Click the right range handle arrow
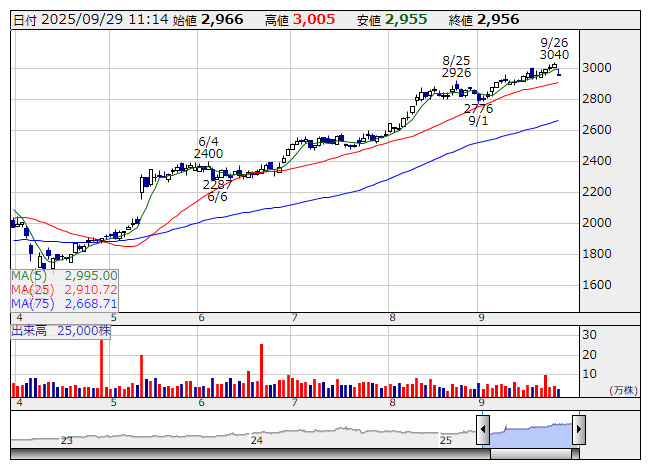 pyautogui.click(x=579, y=429)
